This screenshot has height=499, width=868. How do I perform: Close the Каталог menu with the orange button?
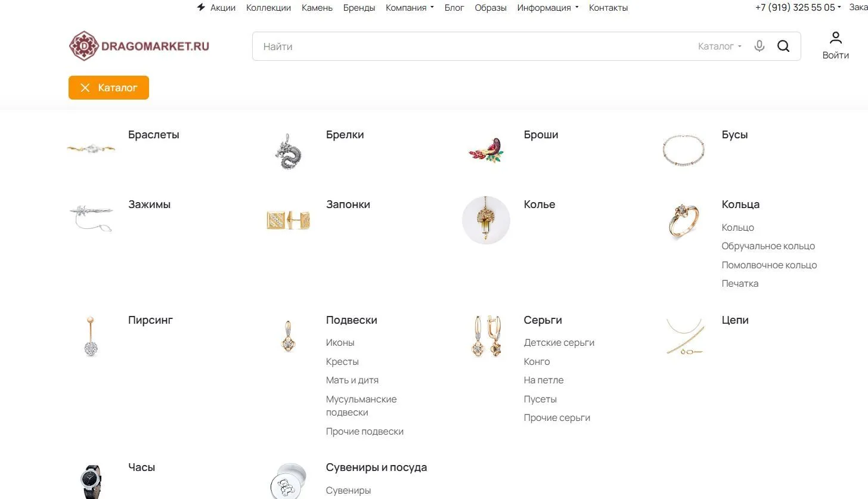point(108,88)
